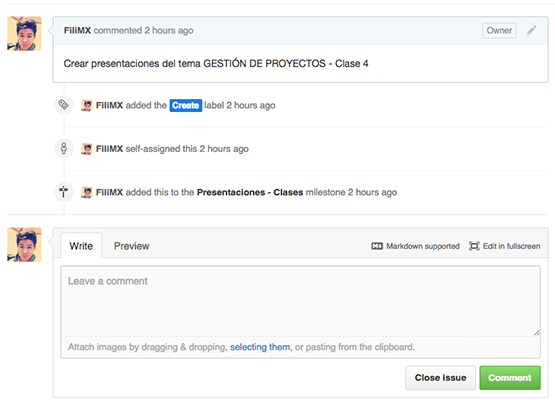Viewport: 555px width, 400px height.
Task: Open FiliMX username in comment header
Action: point(77,30)
